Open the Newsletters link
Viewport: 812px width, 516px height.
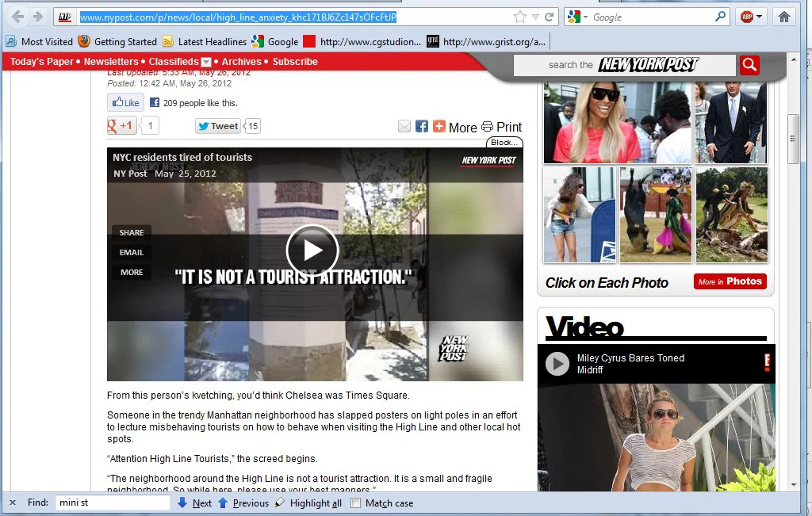[111, 62]
